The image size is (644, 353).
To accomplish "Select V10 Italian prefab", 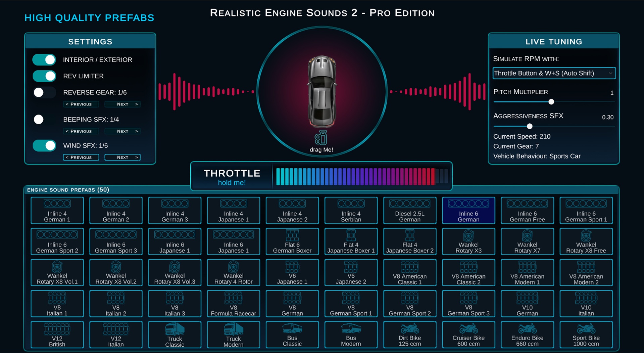I will (586, 304).
